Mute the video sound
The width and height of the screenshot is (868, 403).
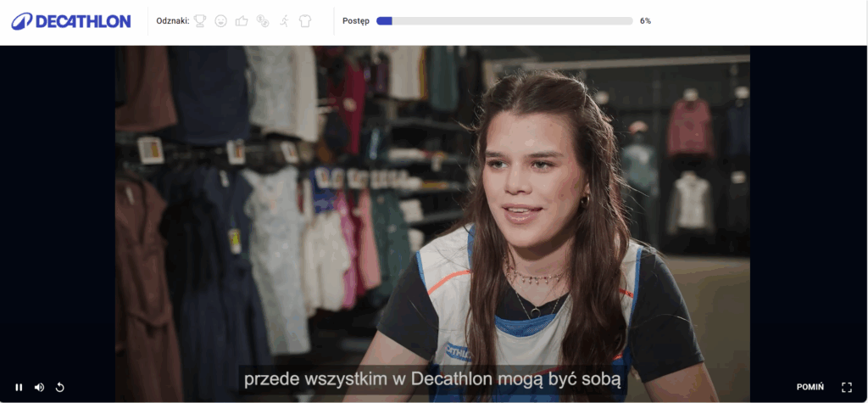coord(39,387)
